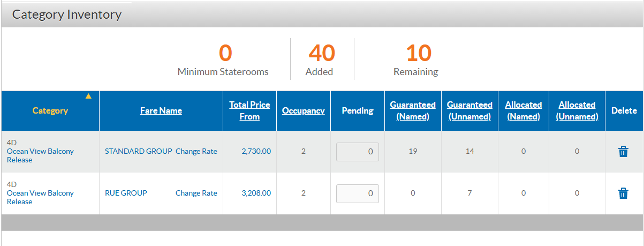Screen dimensions: 644x246
Task: Delete the STANDARD GROUP row with trash icon
Action: [x=623, y=152]
